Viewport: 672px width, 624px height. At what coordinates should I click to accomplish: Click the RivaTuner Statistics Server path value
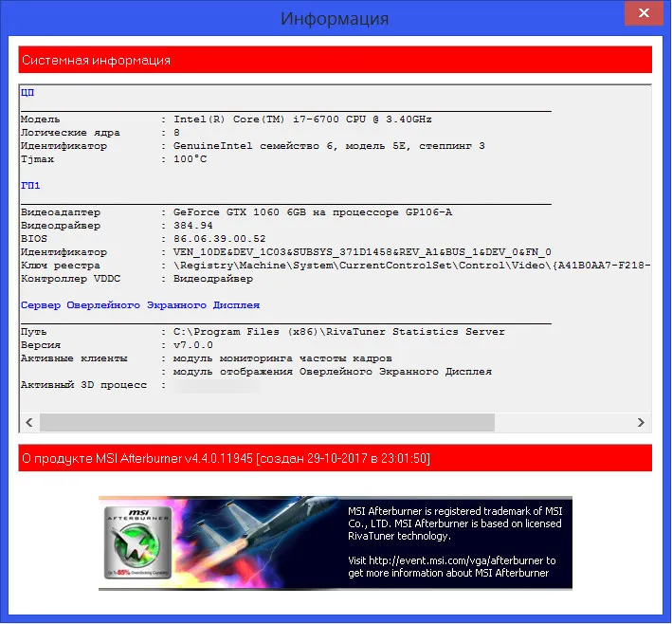(x=339, y=332)
